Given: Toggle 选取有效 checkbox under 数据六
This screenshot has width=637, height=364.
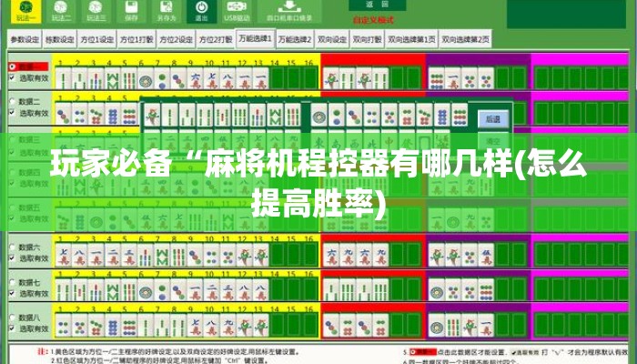Looking at the screenshot, I should tap(12, 258).
